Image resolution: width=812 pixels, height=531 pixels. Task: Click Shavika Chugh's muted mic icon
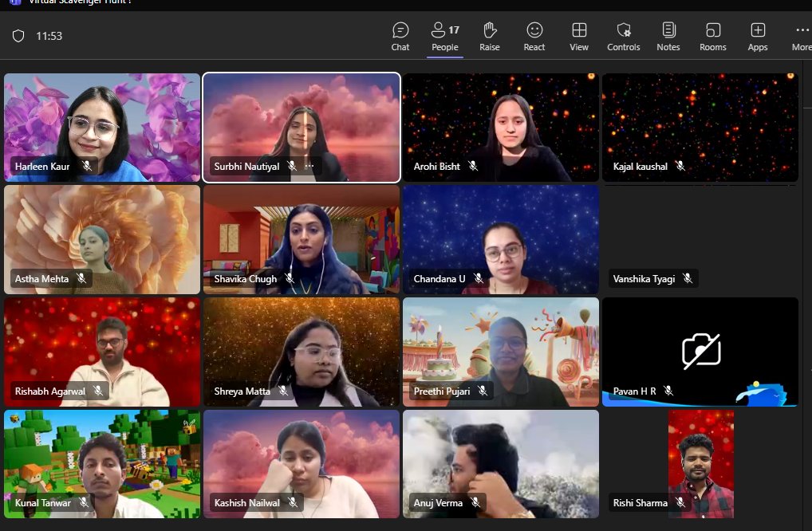(290, 278)
